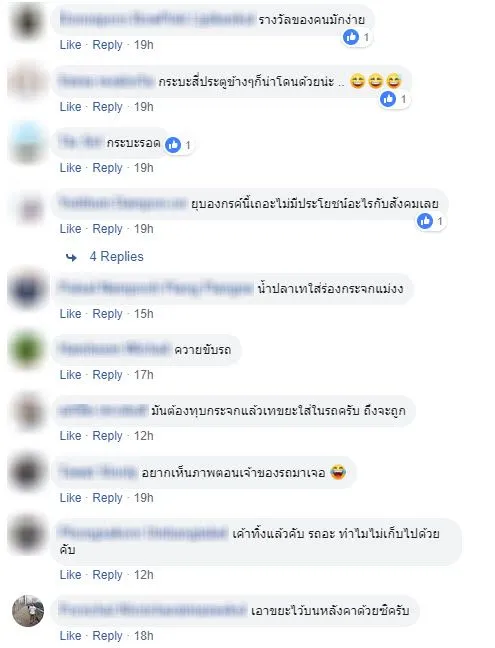Open the 18h timestamp on last comment
The width and height of the screenshot is (495, 648).
click(143, 636)
